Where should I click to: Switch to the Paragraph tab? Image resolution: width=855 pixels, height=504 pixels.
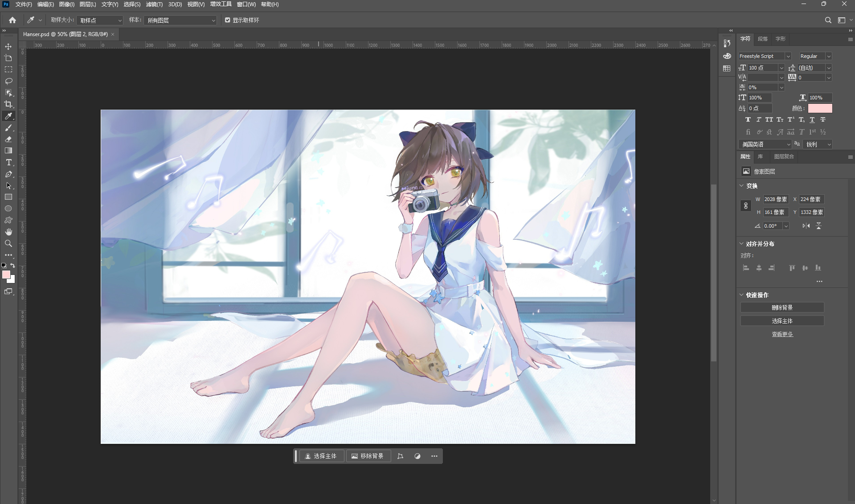763,39
